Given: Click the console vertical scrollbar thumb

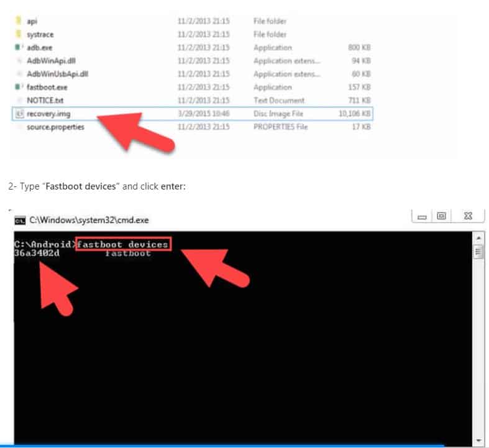Looking at the screenshot, I should pos(478,252).
